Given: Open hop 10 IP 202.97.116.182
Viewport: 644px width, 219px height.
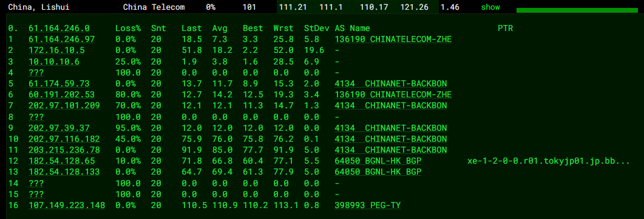Looking at the screenshot, I should [64, 139].
